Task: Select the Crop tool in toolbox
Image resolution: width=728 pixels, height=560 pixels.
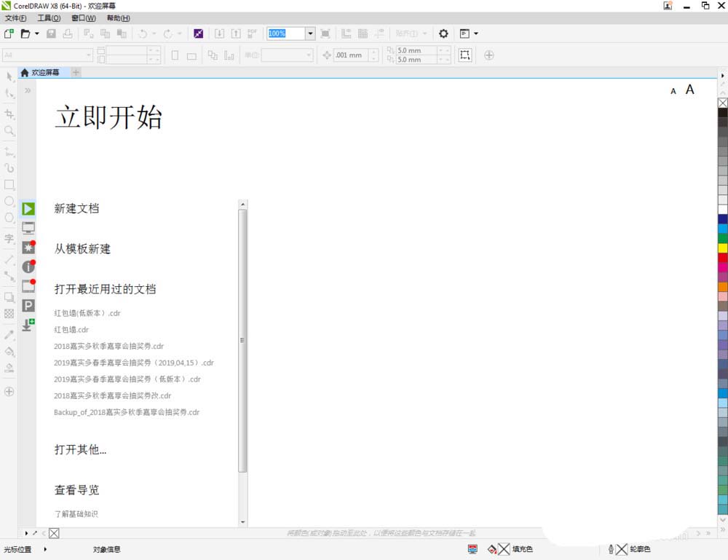Action: (9, 114)
